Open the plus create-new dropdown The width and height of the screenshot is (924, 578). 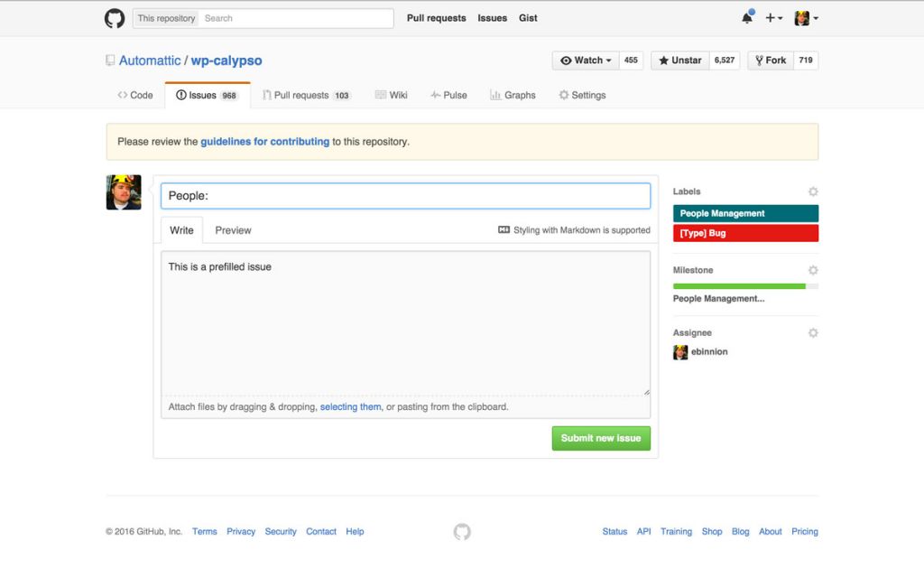click(x=773, y=18)
